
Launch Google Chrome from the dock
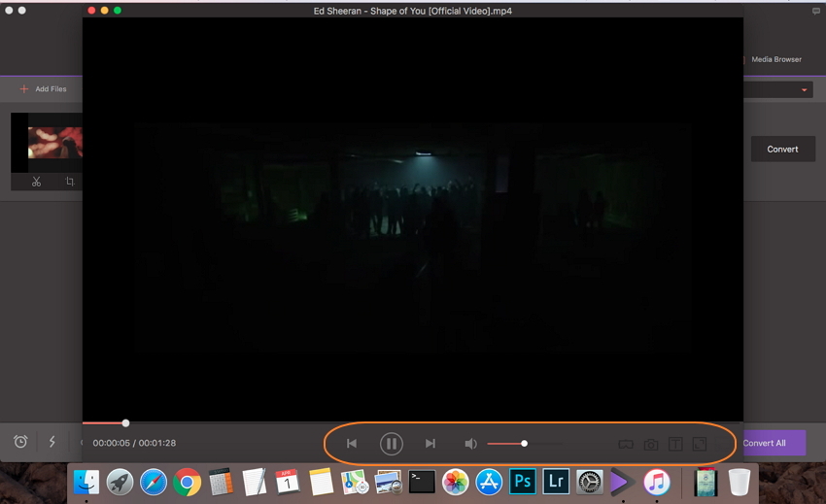[x=187, y=482]
